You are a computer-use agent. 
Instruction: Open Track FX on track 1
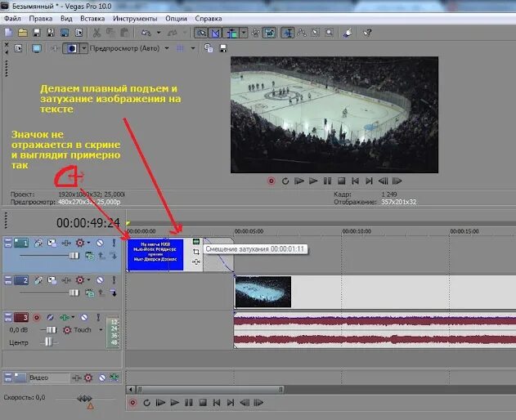coord(65,243)
